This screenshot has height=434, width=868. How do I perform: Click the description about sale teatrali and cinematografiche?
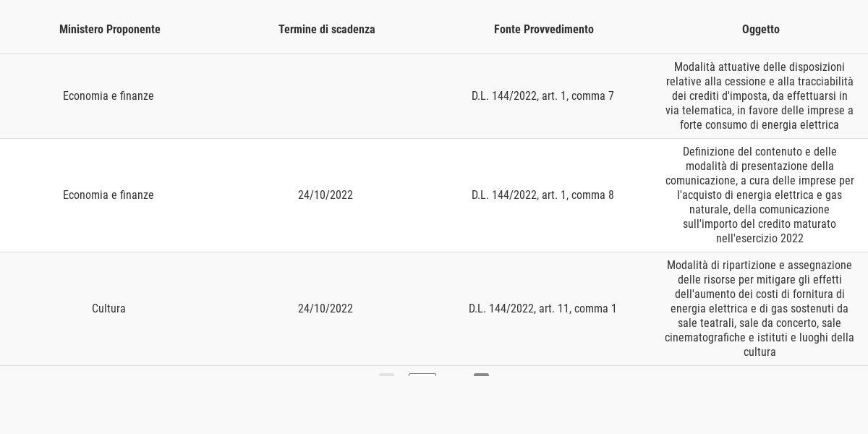(x=759, y=309)
